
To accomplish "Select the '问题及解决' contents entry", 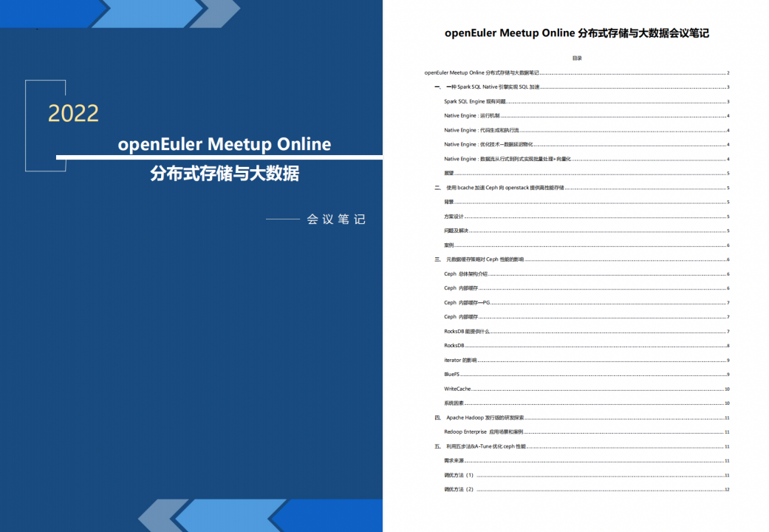I will pos(456,231).
